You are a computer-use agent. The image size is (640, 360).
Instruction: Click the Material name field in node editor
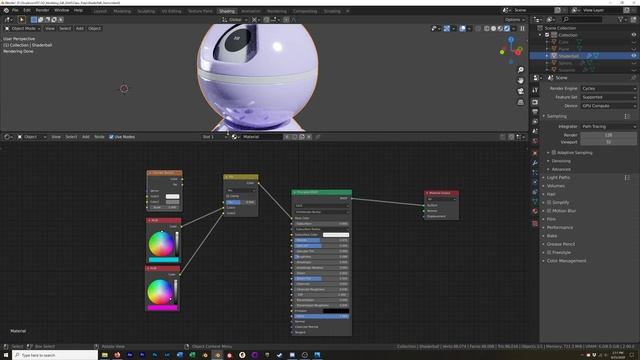(262, 137)
